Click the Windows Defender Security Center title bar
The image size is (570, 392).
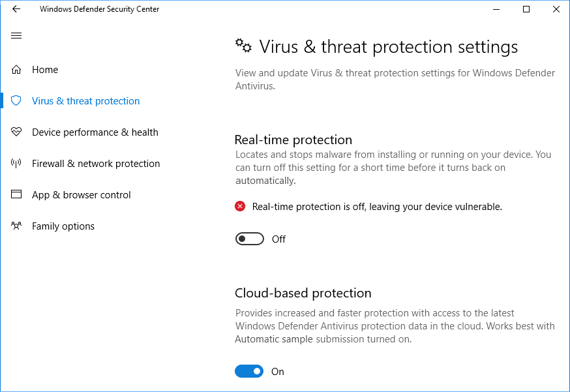coord(99,8)
